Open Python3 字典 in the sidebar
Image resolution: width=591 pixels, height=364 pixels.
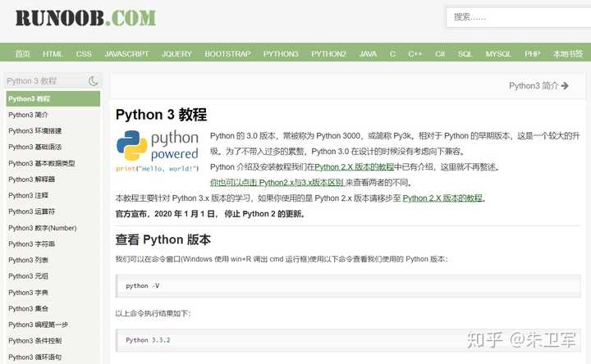point(28,293)
